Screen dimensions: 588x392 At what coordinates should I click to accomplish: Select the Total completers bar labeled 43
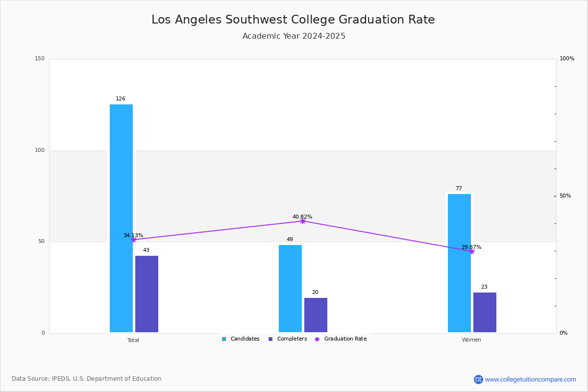(x=147, y=294)
